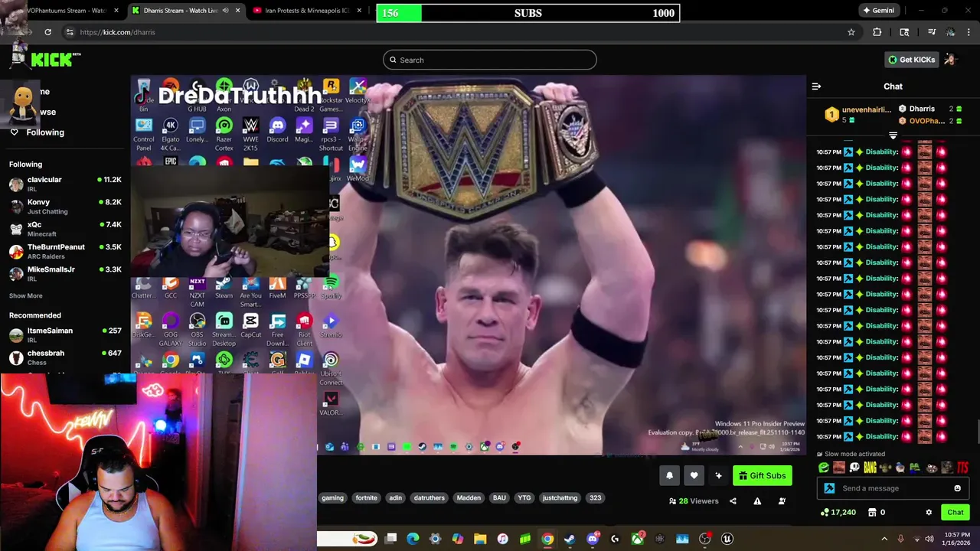
Task: Click the datruthers stream tag
Action: 429,497
